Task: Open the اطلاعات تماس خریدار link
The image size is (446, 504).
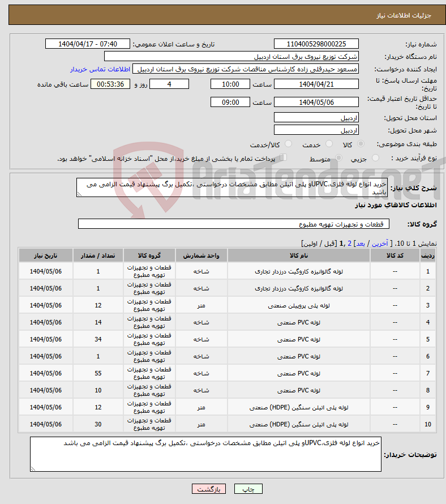Action: point(100,70)
